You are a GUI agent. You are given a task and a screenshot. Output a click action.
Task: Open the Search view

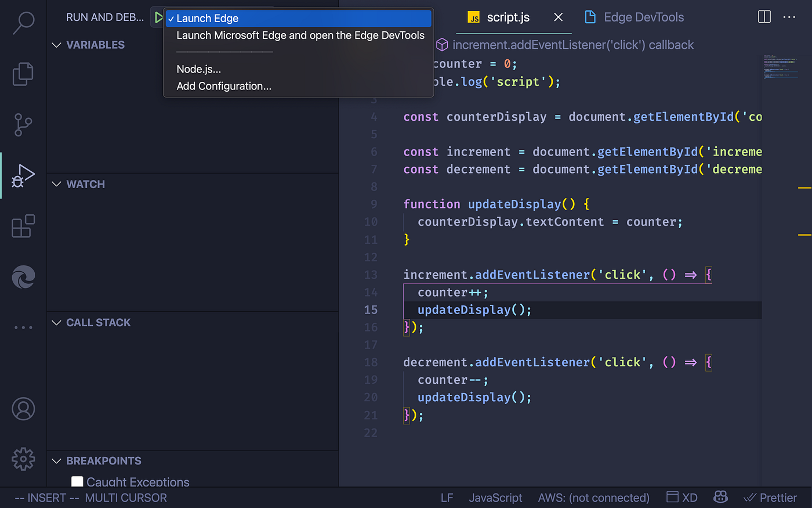(23, 23)
